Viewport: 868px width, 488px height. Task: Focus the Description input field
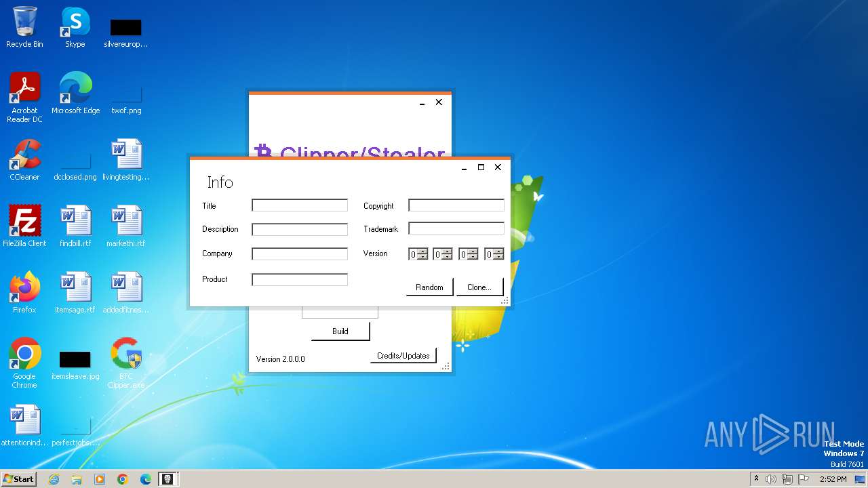300,229
